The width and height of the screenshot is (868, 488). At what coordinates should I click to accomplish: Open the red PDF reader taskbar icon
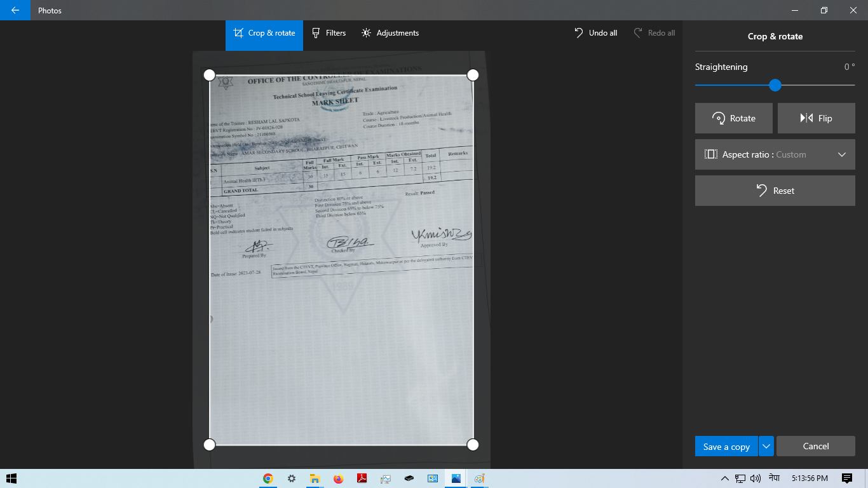[362, 478]
